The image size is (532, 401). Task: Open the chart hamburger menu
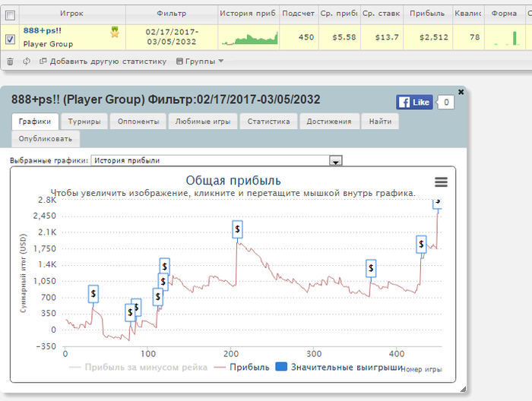point(441,182)
